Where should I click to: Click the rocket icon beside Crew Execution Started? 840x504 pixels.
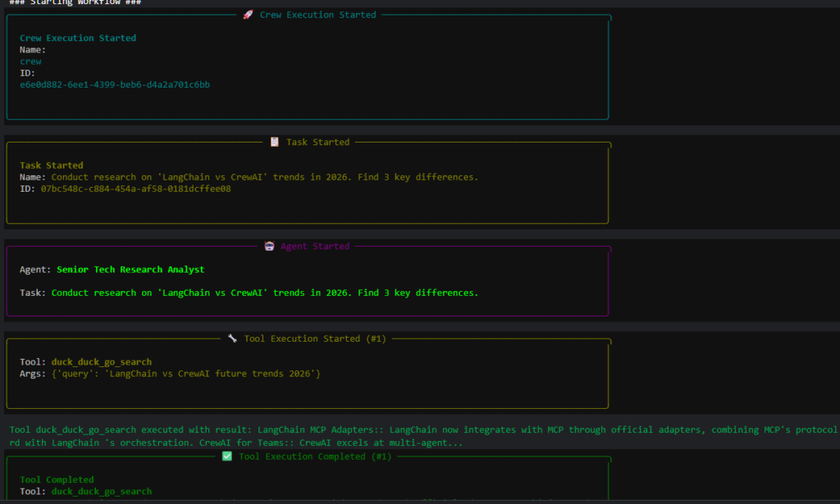249,15
